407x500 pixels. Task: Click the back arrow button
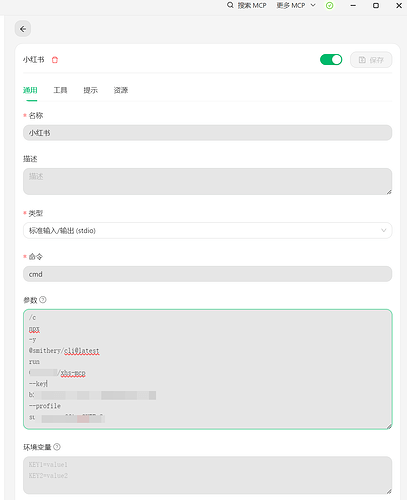pos(23,29)
